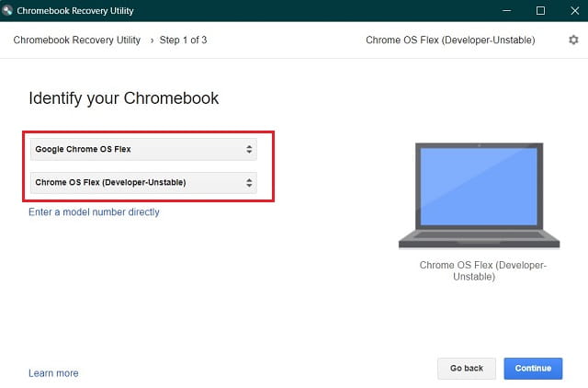588x388 pixels.
Task: Open the settings gear icon
Action: [573, 40]
